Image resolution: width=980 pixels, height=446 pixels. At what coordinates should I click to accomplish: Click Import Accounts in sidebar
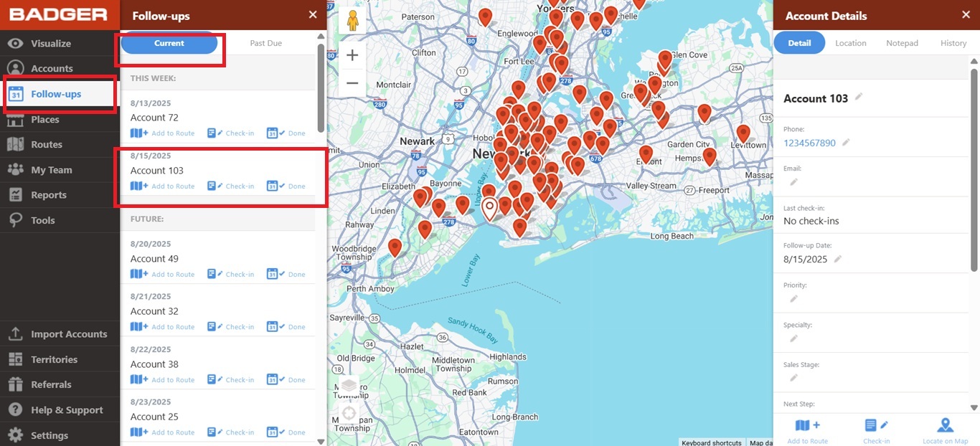pos(60,334)
